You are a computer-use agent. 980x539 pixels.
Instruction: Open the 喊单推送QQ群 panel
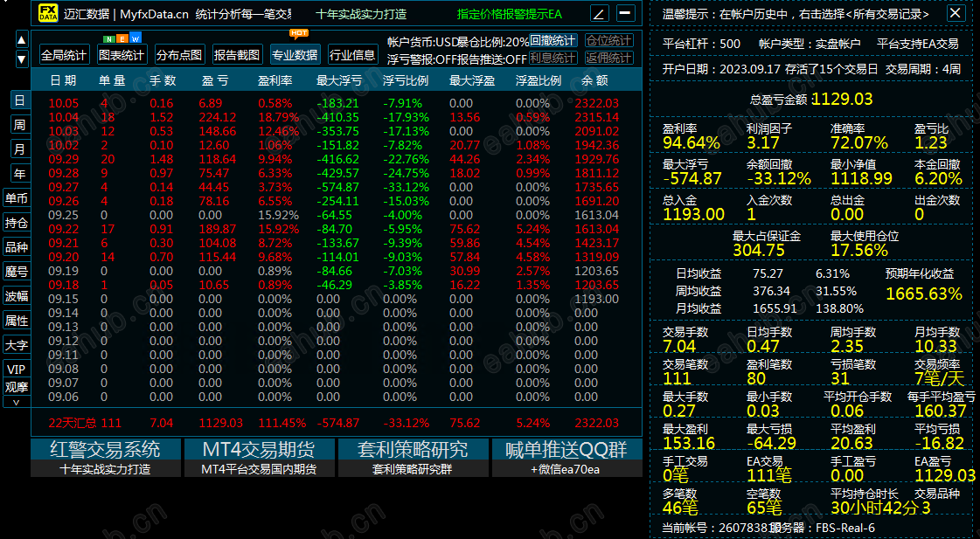[566, 448]
